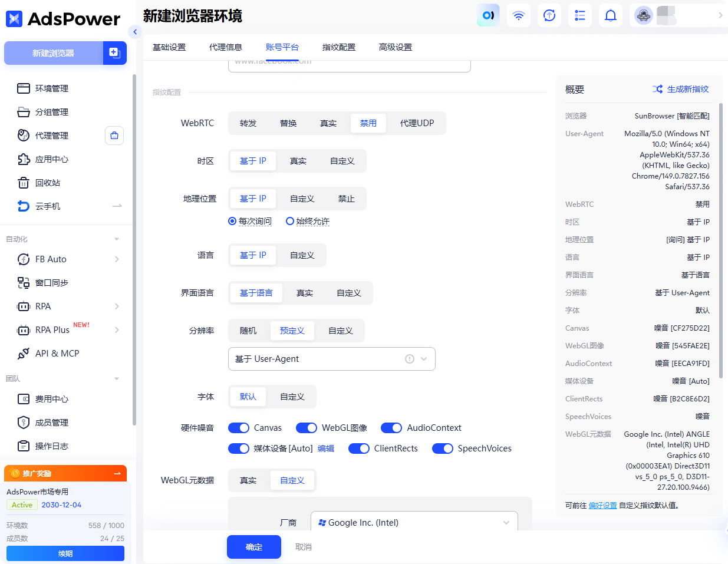Toggle the 媒体设备 [Auto] switch
Screen dimensions: 728x564
click(x=239, y=448)
